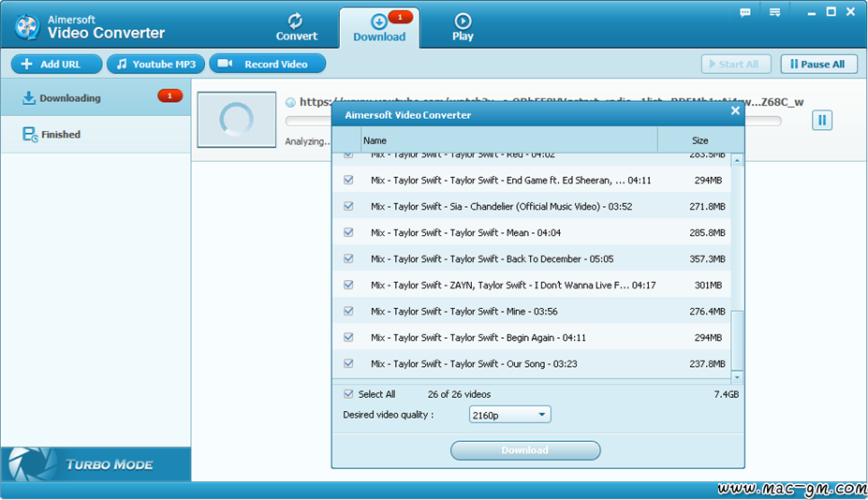Viewport: 868px width, 500px height.
Task: Select the Our Song - 03:23 row text
Action: tap(474, 364)
